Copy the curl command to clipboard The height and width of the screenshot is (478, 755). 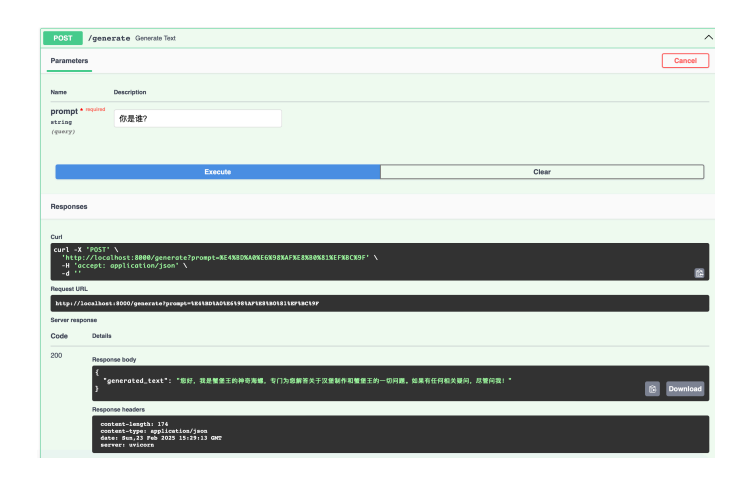pyautogui.click(x=699, y=272)
